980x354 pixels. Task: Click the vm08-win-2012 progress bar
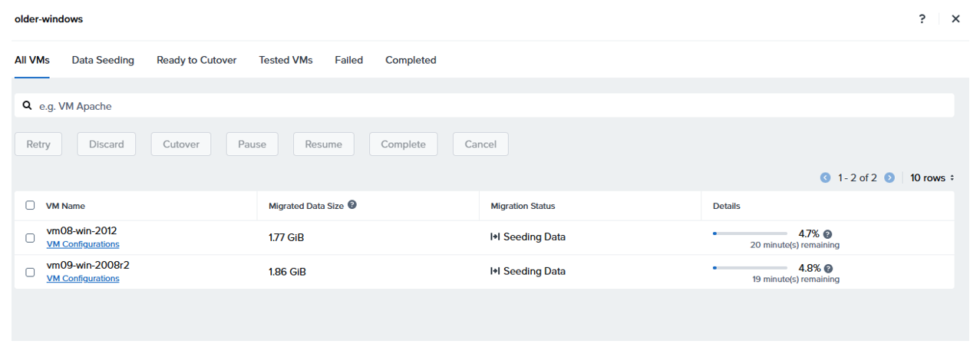pos(750,233)
